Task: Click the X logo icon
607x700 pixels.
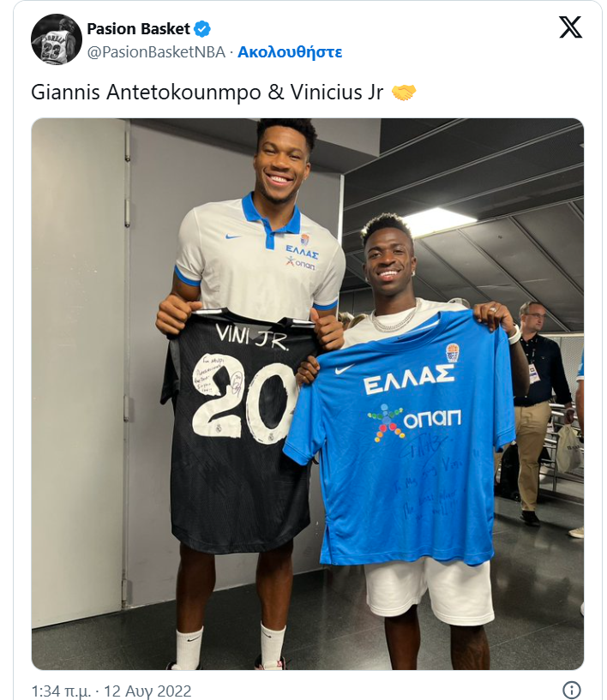Action: 570,27
